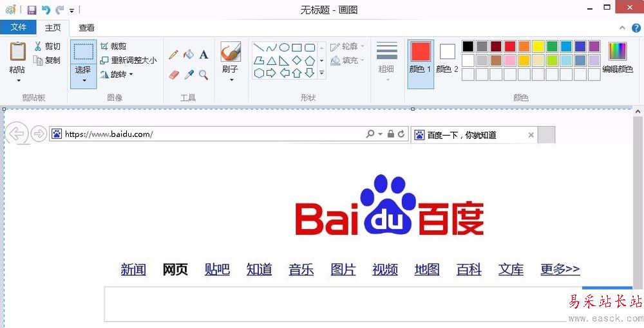Screen dimensions: 644x328
Task: Select the Fill with color bucket tool
Action: coord(188,54)
